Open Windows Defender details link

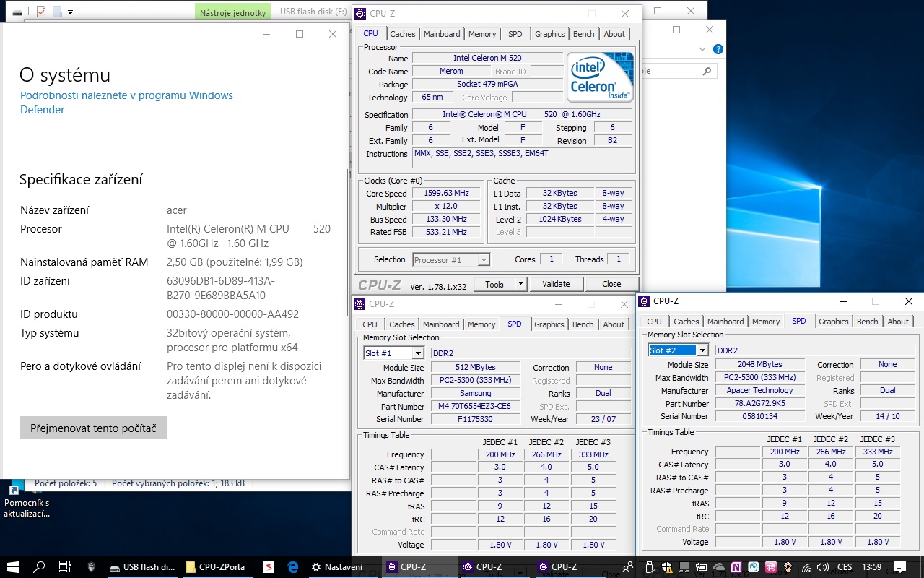pos(126,103)
